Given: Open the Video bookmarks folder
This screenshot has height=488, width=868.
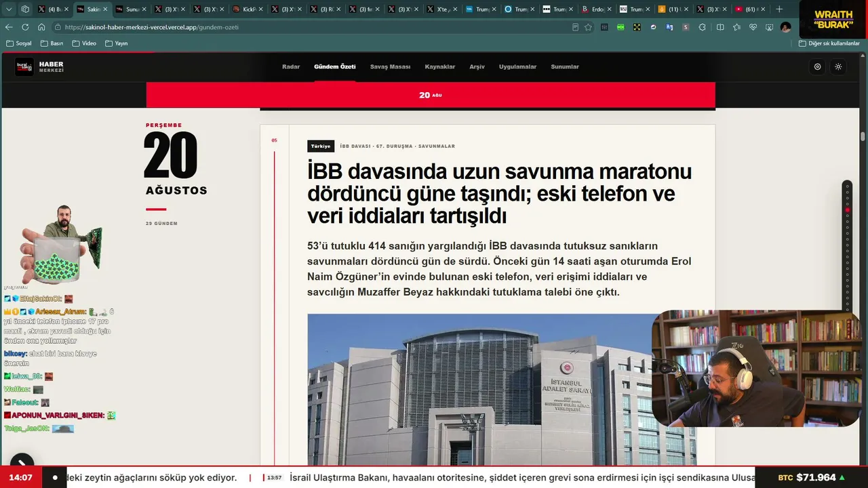Looking at the screenshot, I should click(84, 43).
